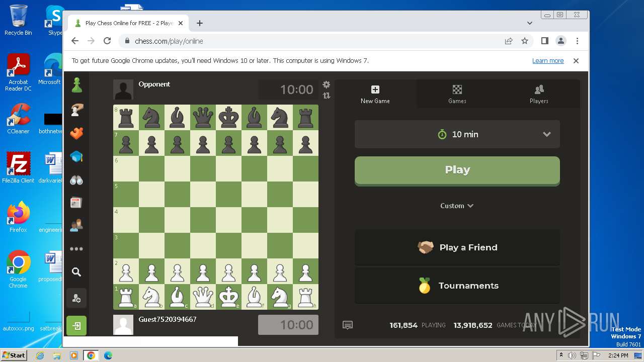Viewport: 644px width, 362px height.
Task: Select the black king on e8
Action: click(228, 117)
